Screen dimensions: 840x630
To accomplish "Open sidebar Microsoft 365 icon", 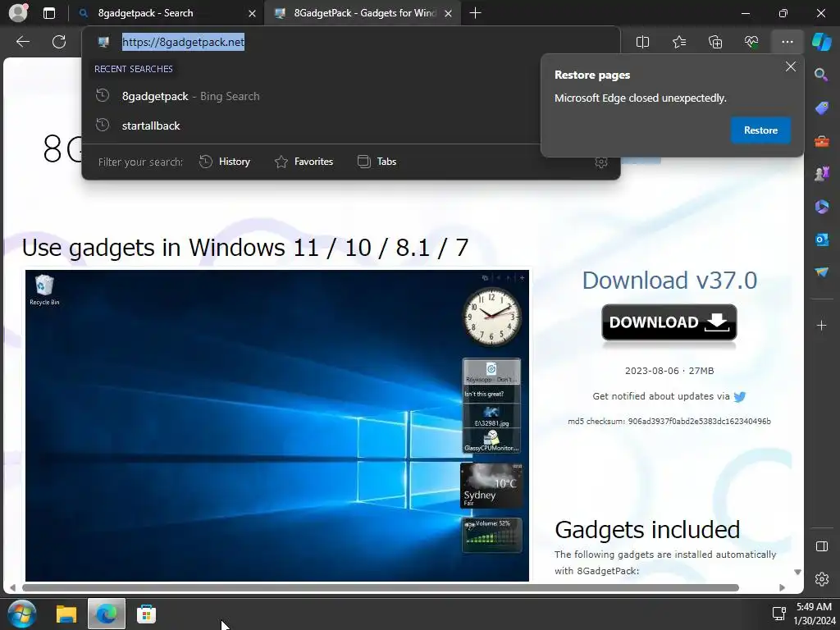I will click(821, 207).
